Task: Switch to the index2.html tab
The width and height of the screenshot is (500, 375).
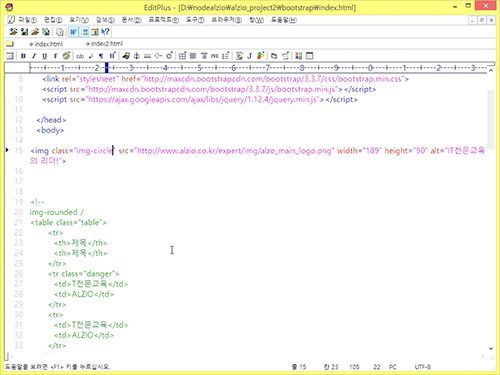Action: (x=104, y=44)
